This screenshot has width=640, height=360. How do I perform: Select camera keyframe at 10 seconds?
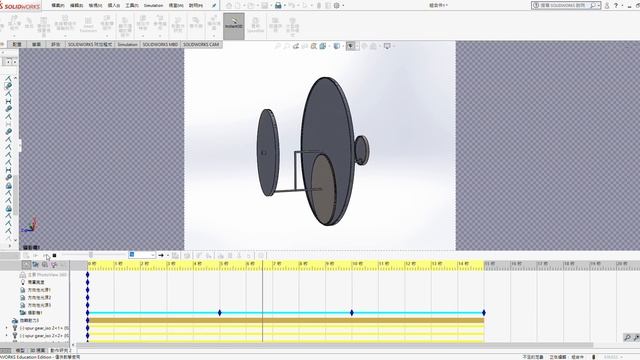352,313
